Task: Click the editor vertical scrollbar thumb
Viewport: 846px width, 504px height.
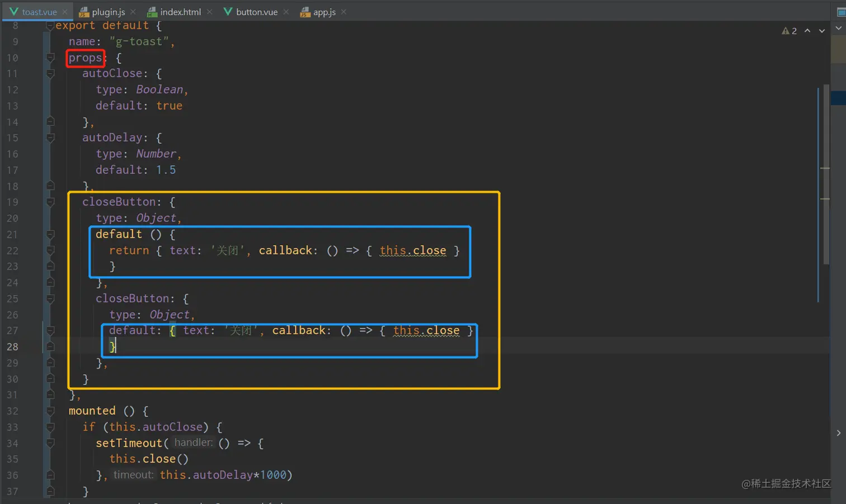Action: click(x=826, y=174)
